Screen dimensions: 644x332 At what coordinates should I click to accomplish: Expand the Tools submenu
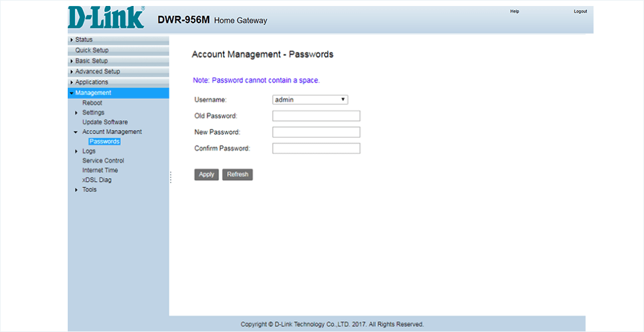click(x=76, y=190)
